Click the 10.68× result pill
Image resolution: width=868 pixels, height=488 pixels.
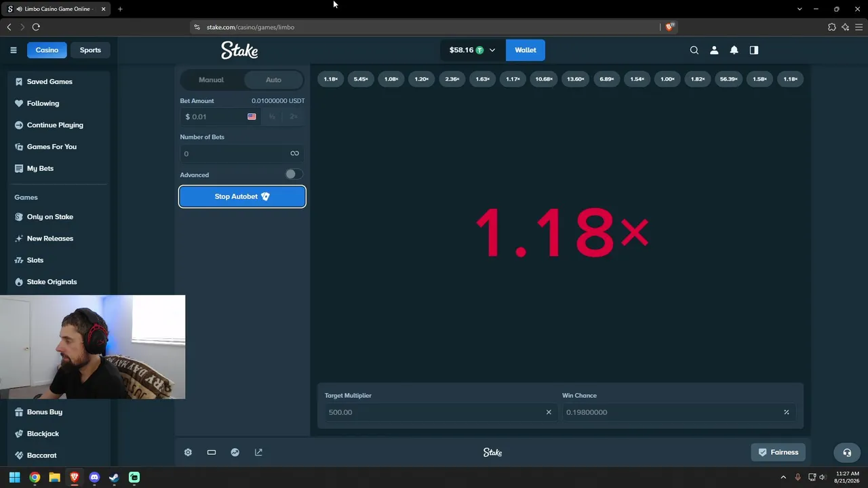coord(544,79)
